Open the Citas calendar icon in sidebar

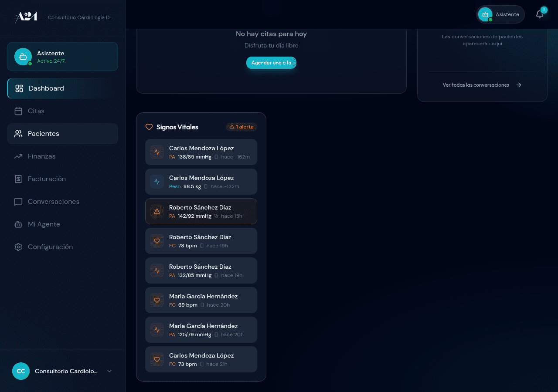(18, 111)
